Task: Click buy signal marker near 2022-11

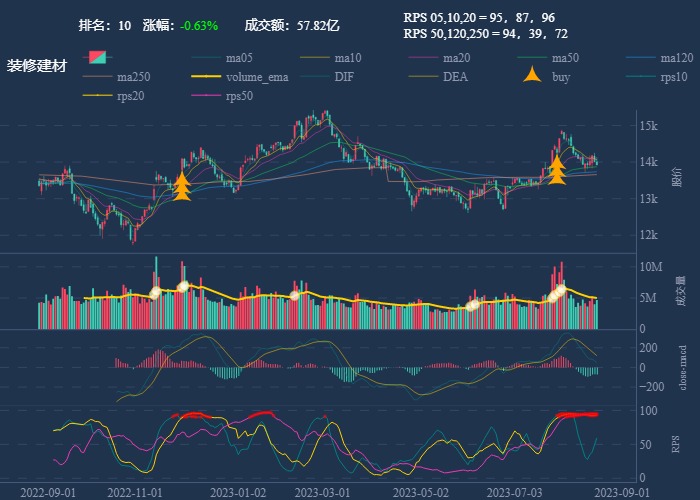Action: coord(182,186)
